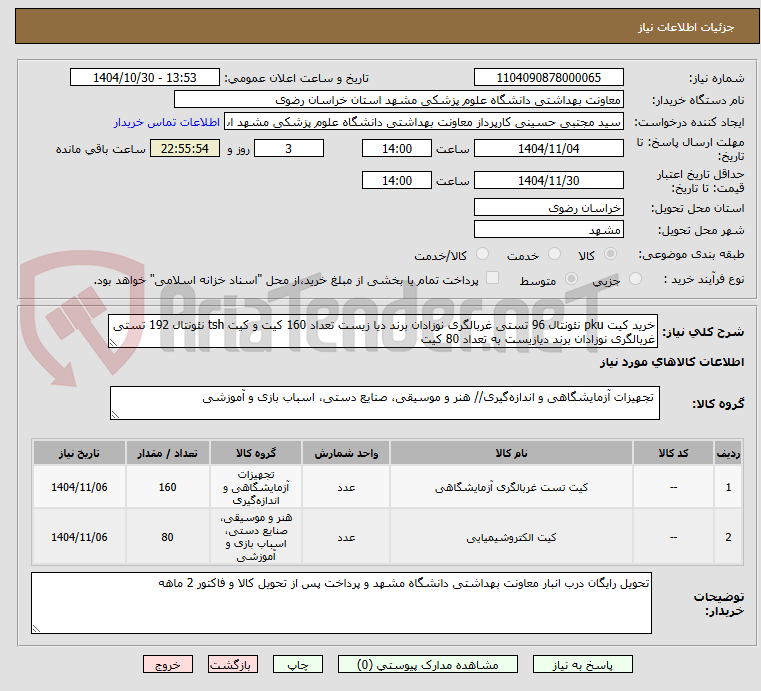761x691 pixels.
Task: Click the تعداد / مقدار column header
Action: 167,453
